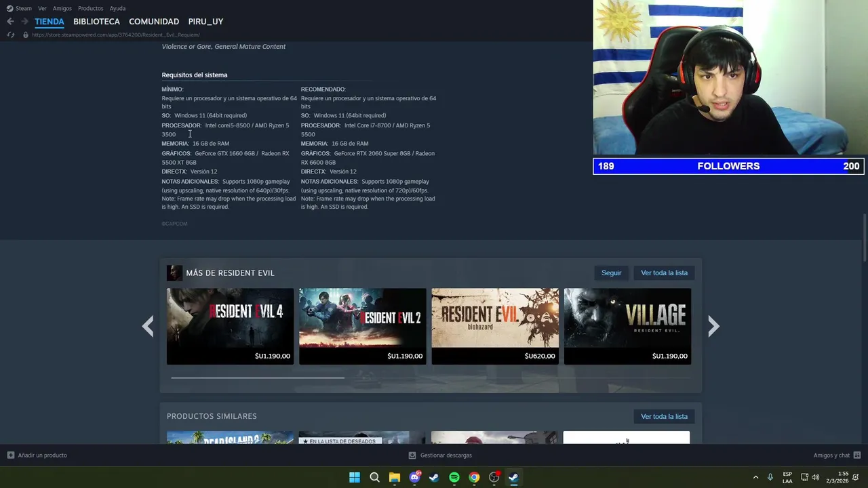
Task: Switch the ESP LAA input language indicator
Action: (x=787, y=477)
